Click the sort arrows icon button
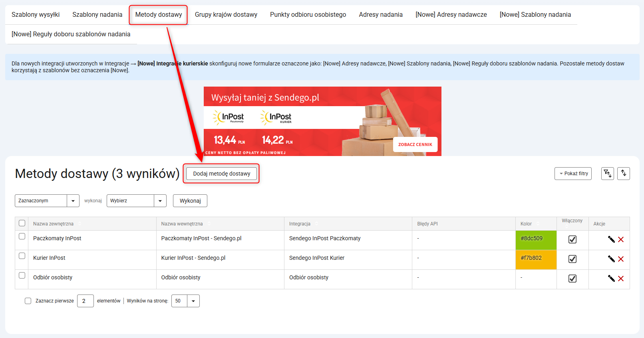Image resolution: width=644 pixels, height=338 pixels. coord(624,174)
